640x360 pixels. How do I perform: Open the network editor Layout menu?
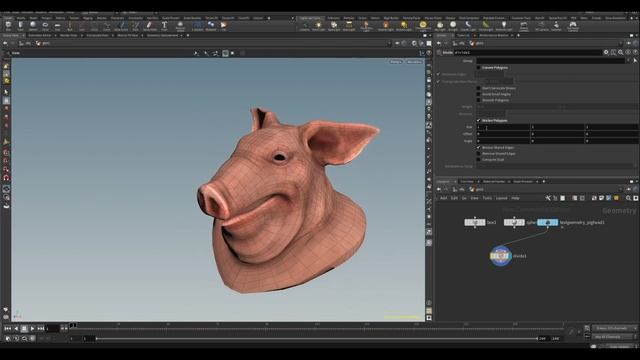coord(502,198)
